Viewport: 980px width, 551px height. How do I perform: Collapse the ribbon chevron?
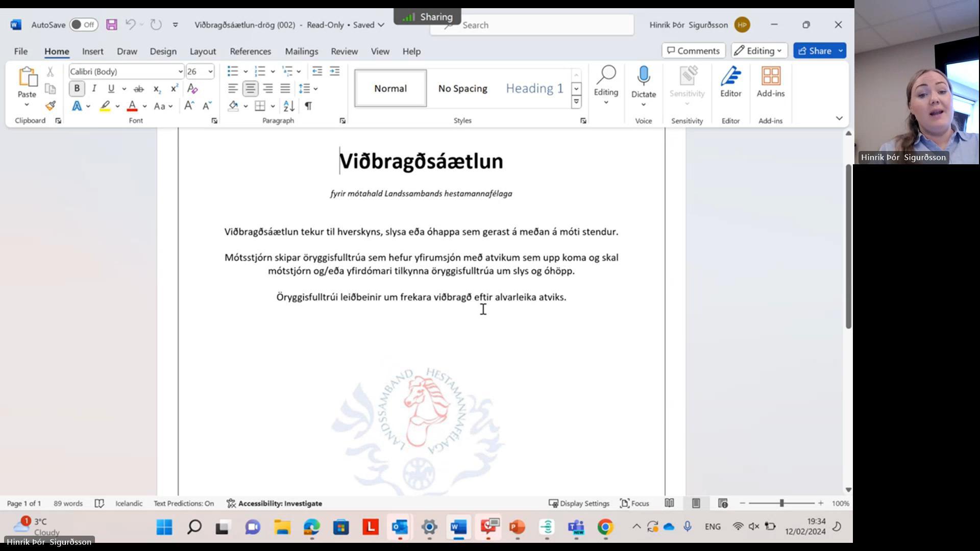click(x=839, y=118)
